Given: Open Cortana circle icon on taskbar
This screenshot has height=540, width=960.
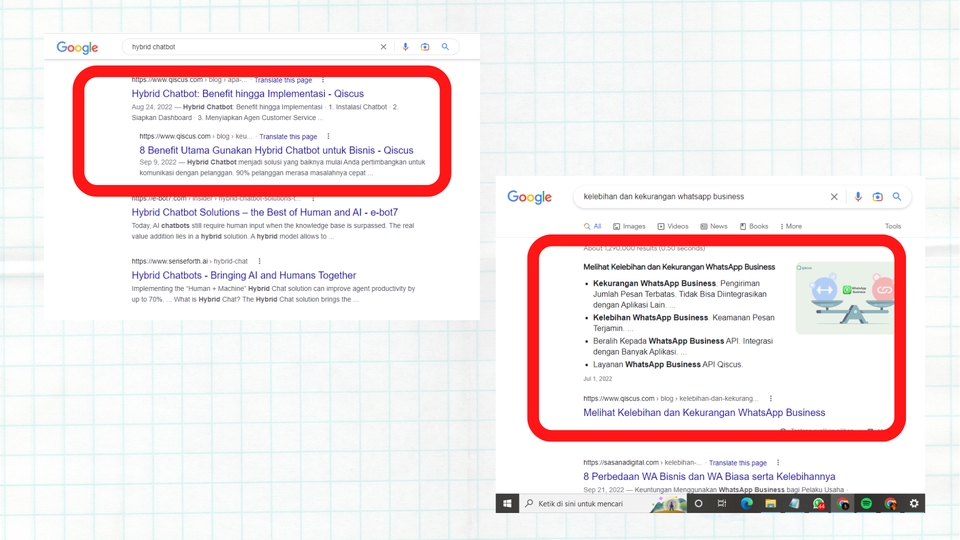Looking at the screenshot, I should (699, 503).
